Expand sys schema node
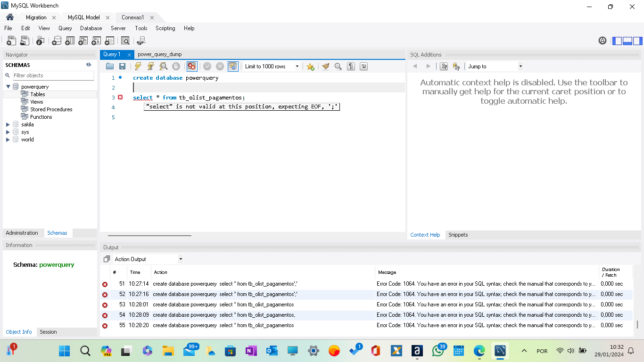 coord(8,132)
